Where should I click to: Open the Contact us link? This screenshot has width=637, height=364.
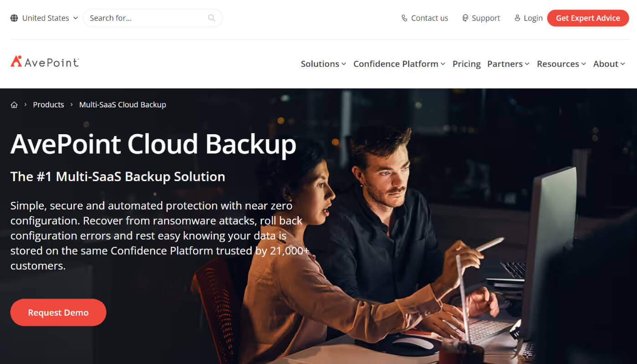(425, 18)
